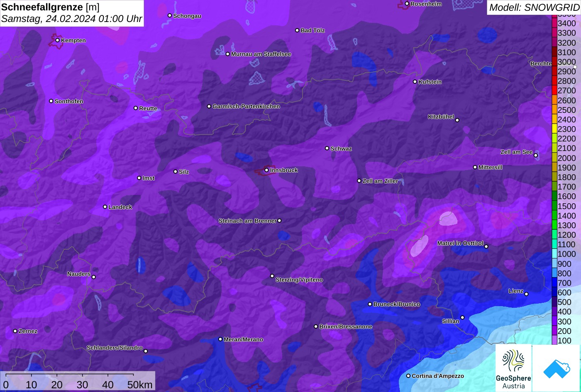
Task: Pick the Reutte map marker dot
Action: [136, 108]
